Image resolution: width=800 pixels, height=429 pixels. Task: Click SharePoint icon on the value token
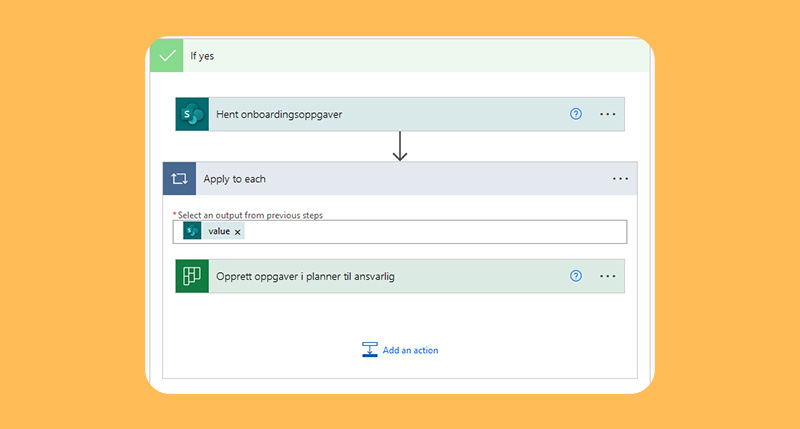pos(192,231)
